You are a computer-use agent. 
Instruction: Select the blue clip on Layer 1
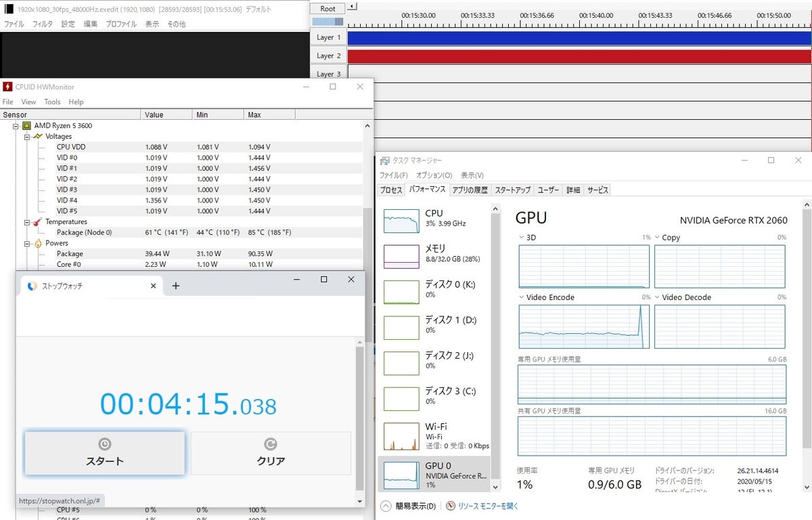579,38
